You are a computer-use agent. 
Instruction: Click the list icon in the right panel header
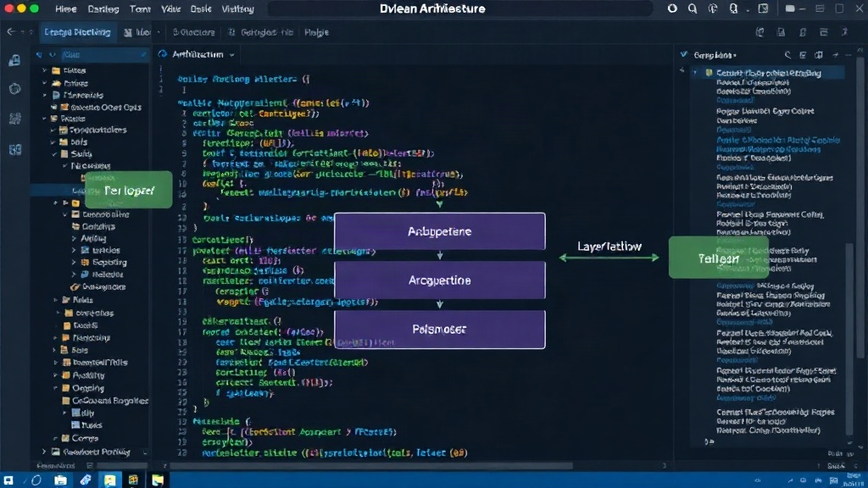pyautogui.click(x=803, y=55)
